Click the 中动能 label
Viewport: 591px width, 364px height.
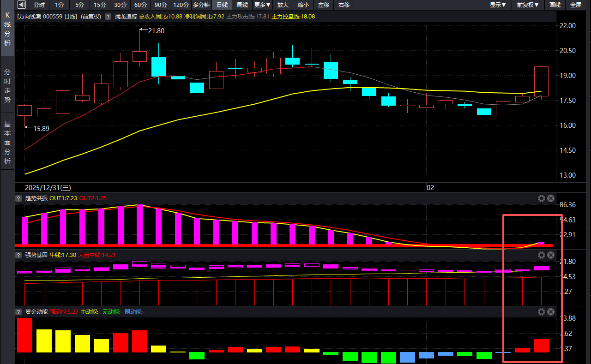click(x=90, y=312)
